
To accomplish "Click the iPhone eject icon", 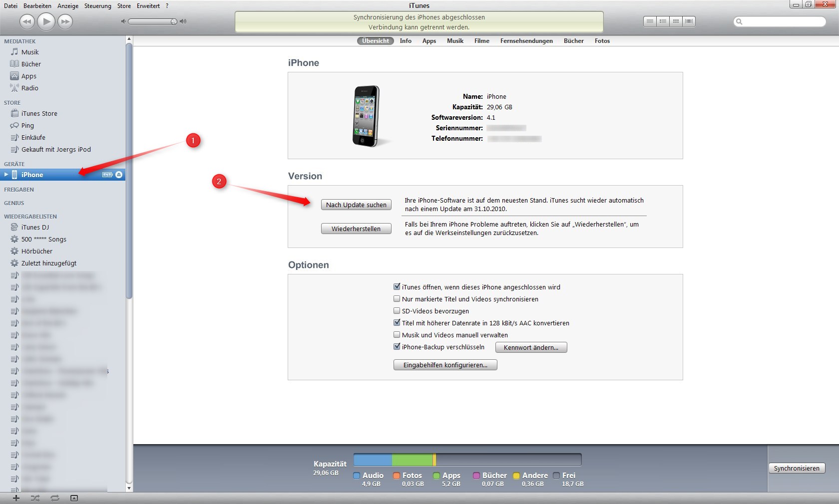I will coord(119,175).
